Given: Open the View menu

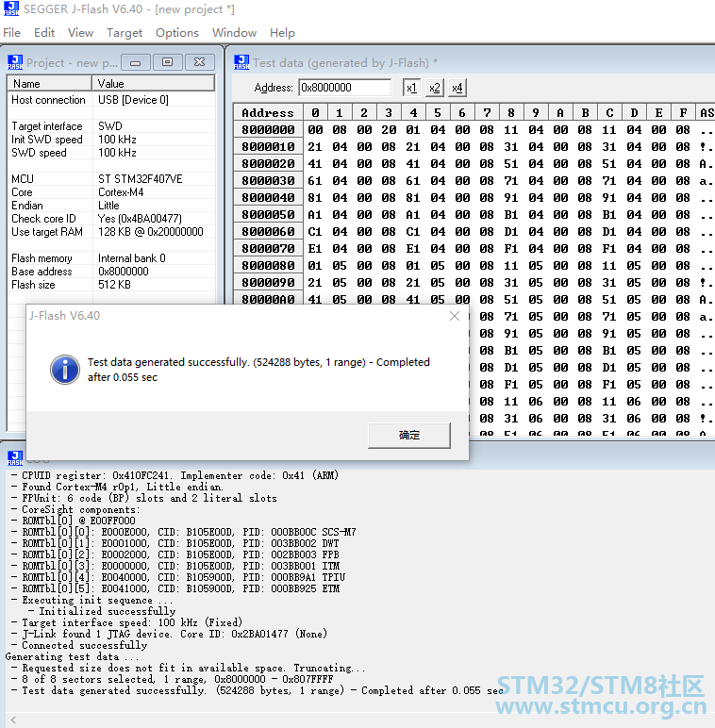Looking at the screenshot, I should [80, 33].
